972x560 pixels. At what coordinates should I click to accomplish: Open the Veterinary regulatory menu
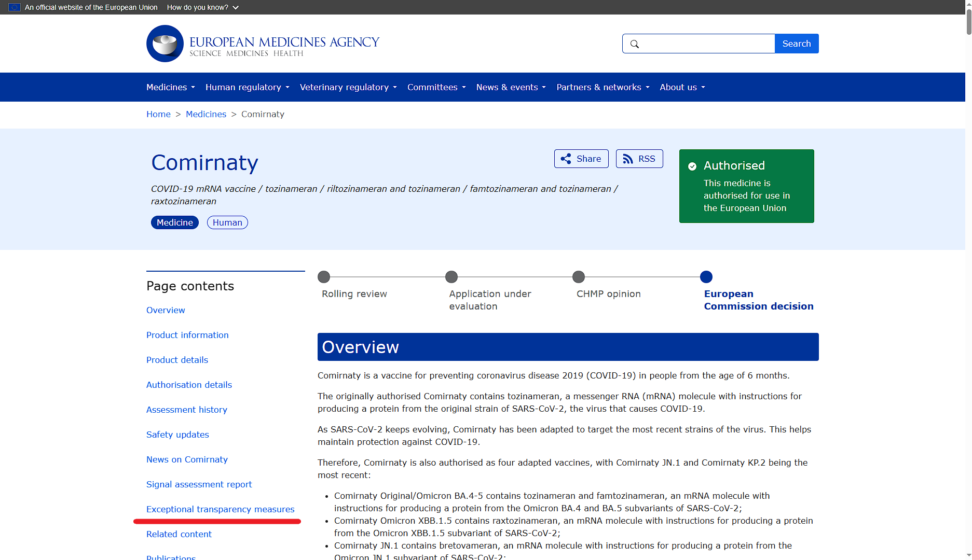348,87
